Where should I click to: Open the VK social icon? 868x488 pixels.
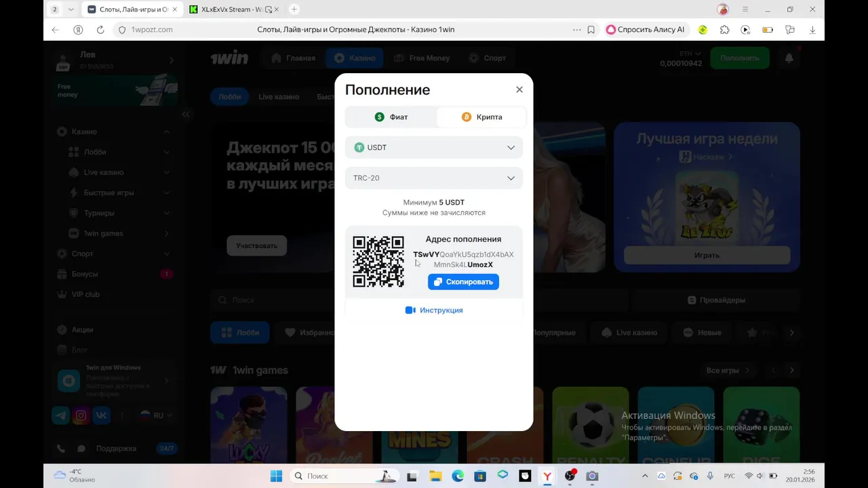point(102,415)
